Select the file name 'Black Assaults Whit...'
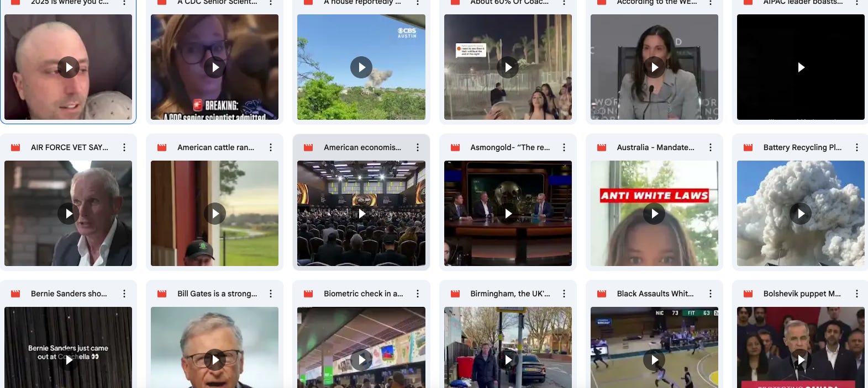Screen dimensions: 868x388 [655, 294]
